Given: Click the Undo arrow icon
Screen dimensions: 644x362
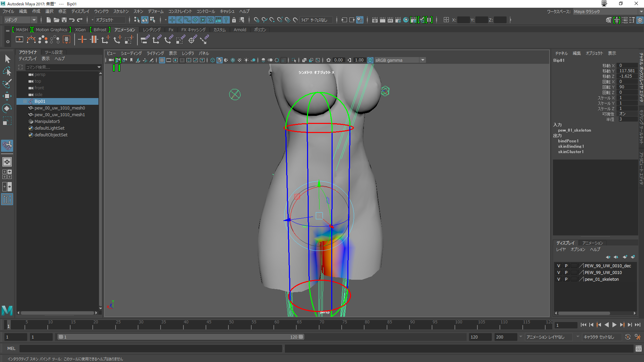Looking at the screenshot, I should click(x=72, y=20).
